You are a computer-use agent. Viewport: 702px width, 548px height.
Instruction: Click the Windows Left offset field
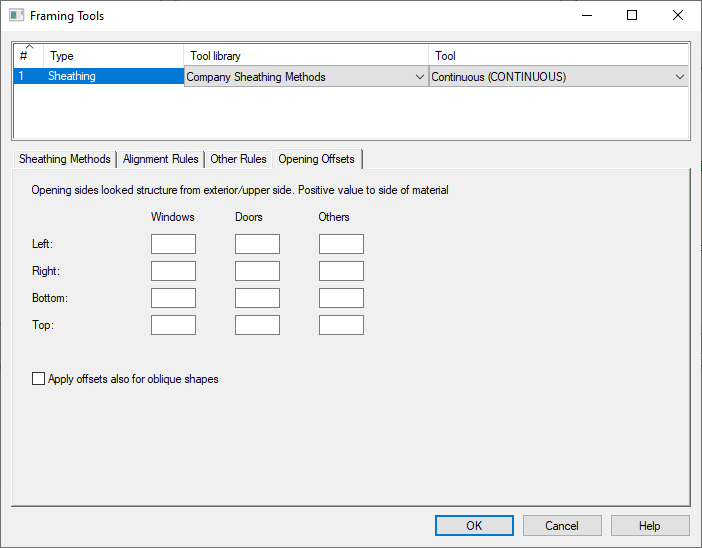click(173, 244)
